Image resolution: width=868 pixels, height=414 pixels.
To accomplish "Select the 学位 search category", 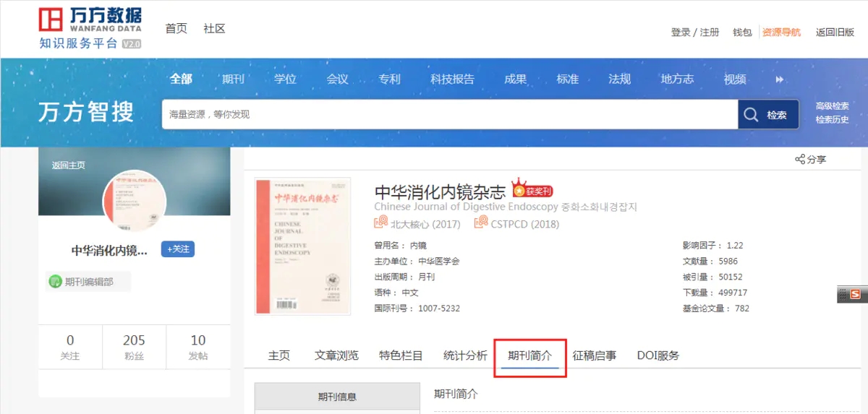I will tap(285, 79).
